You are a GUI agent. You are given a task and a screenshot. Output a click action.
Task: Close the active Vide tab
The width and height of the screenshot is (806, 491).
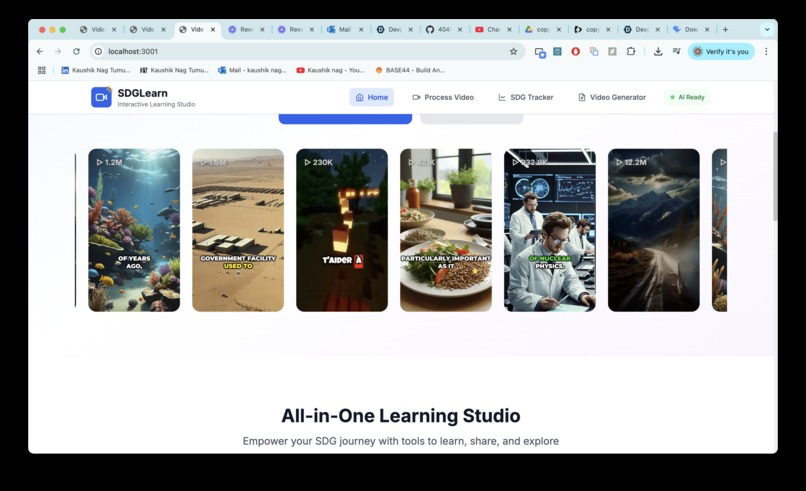coord(213,29)
